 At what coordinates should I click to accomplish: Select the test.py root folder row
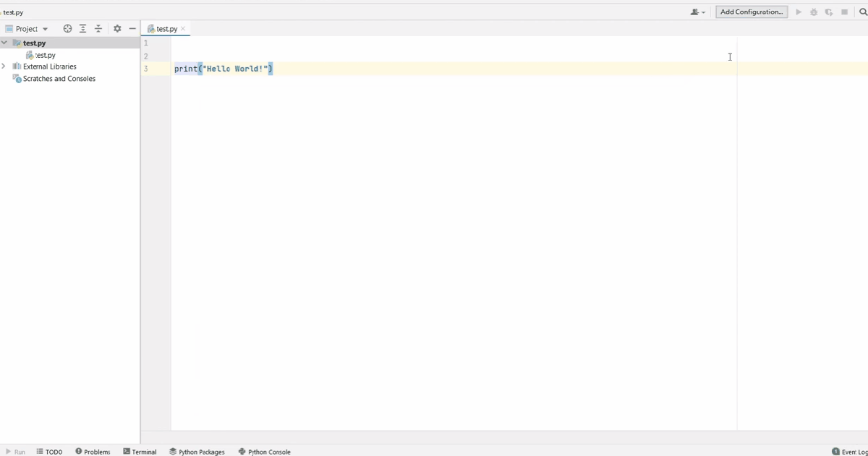click(70, 43)
